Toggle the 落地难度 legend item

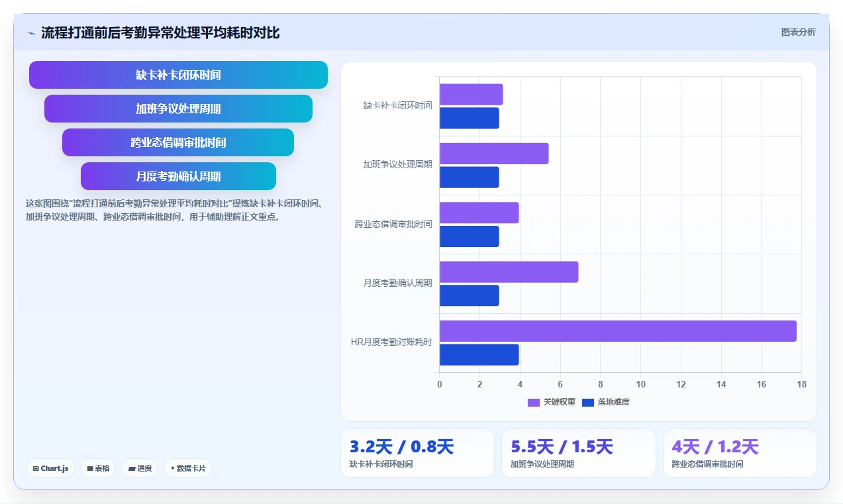[606, 402]
